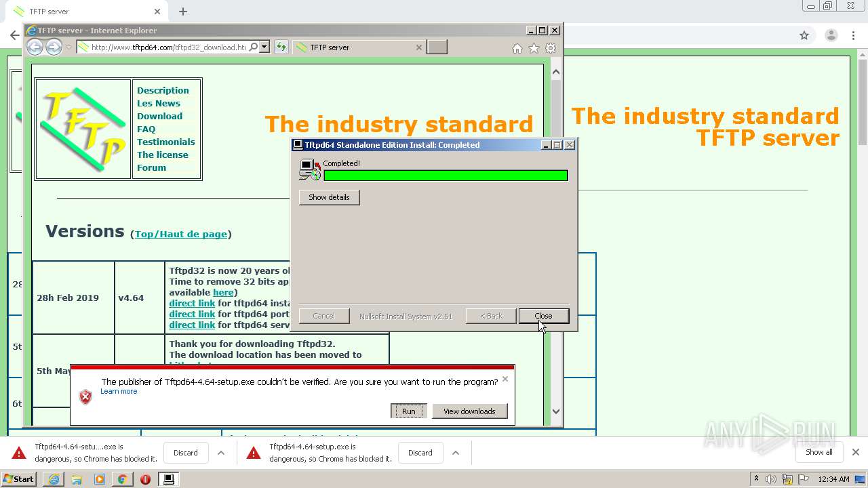
Task: Click the volume speaker tray icon
Action: pos(771,479)
